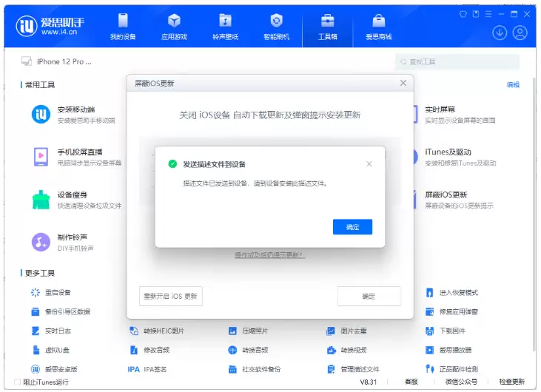This screenshot has height=392, width=541.
Task: Select 工具箱 tab
Action: (327, 27)
